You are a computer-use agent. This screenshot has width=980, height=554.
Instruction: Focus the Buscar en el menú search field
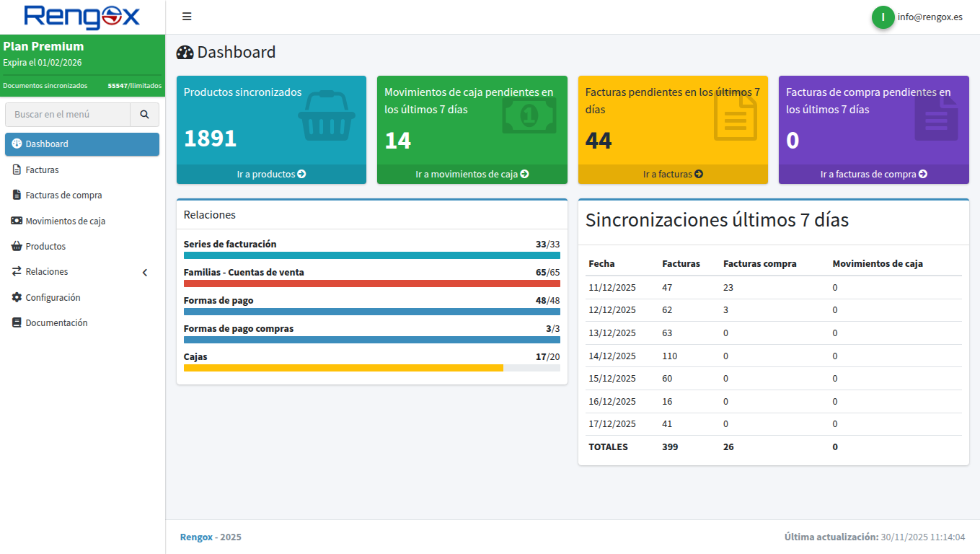pyautogui.click(x=68, y=115)
